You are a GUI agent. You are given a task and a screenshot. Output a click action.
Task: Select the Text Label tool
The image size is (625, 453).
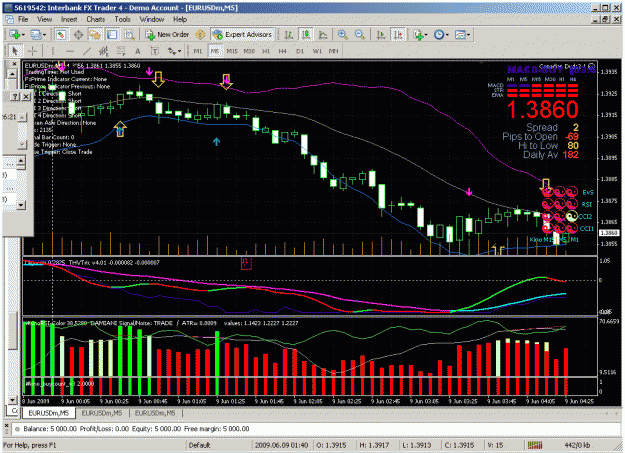coord(155,51)
